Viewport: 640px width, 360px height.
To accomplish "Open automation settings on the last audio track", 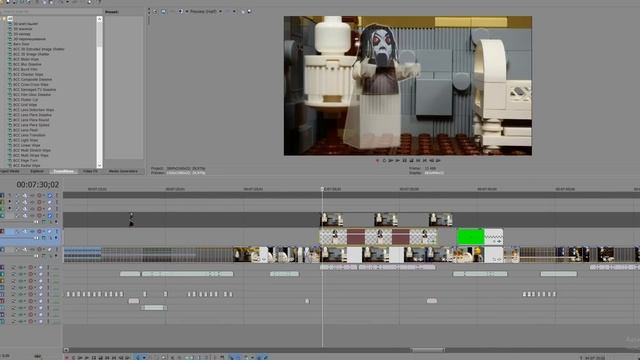I will (31, 321).
